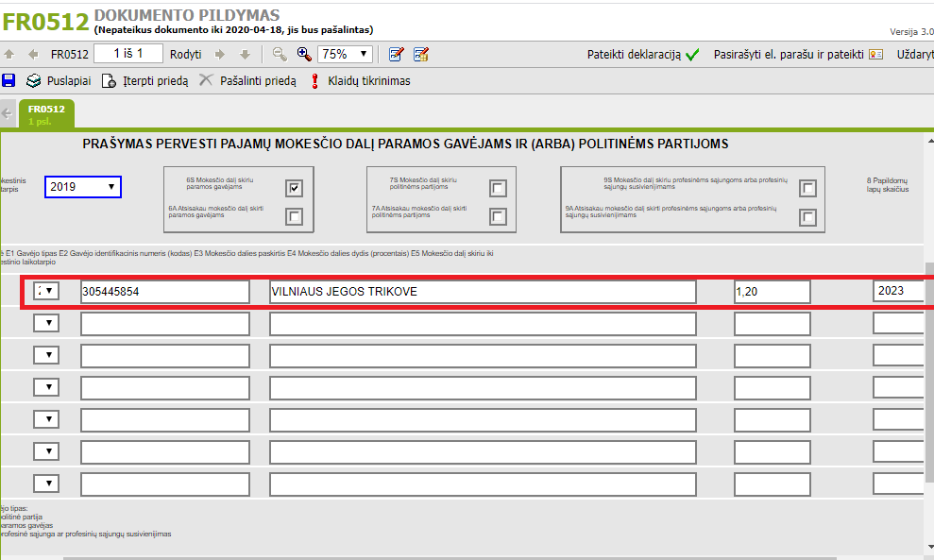Open recipient type dropdown in third table row

46,355
